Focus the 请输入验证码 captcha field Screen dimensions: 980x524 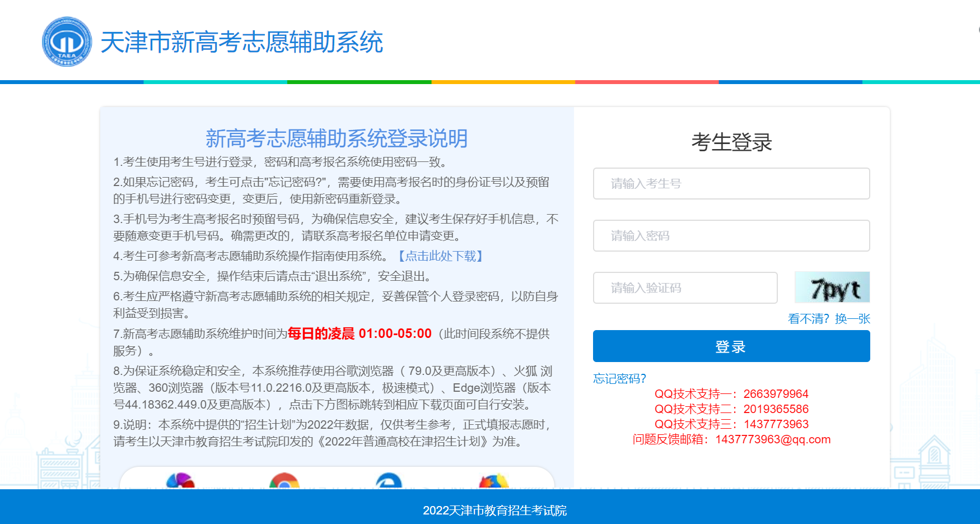coord(685,288)
